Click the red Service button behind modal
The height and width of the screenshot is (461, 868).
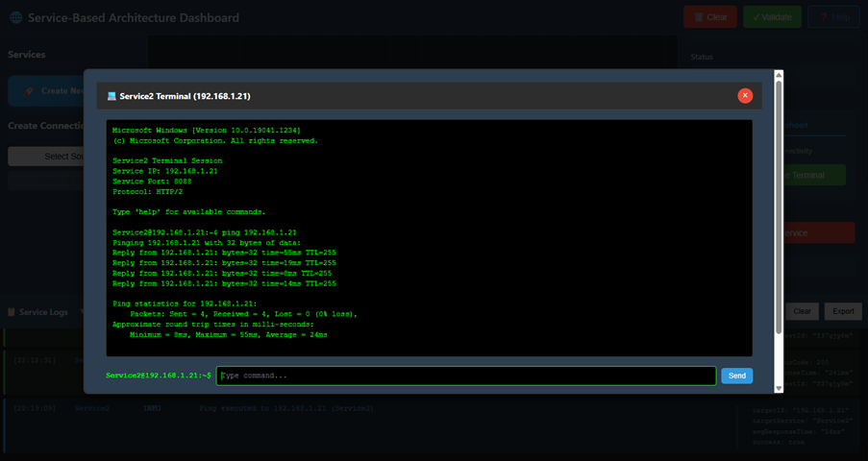pyautogui.click(x=818, y=233)
